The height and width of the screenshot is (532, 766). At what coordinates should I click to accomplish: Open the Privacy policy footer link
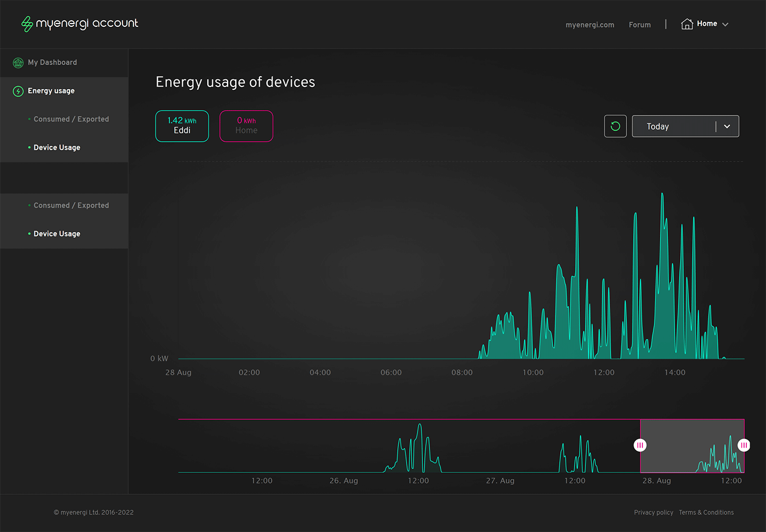point(653,512)
